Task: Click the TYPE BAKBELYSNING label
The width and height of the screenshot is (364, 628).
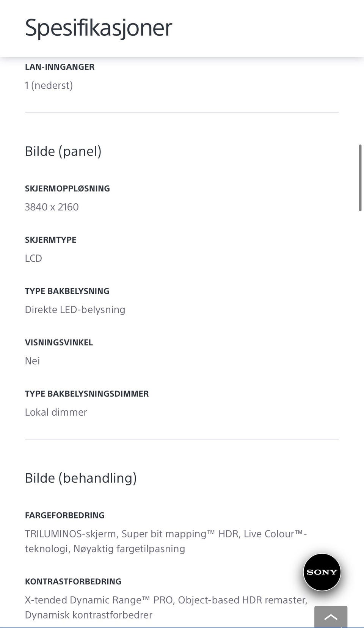Action: click(67, 291)
